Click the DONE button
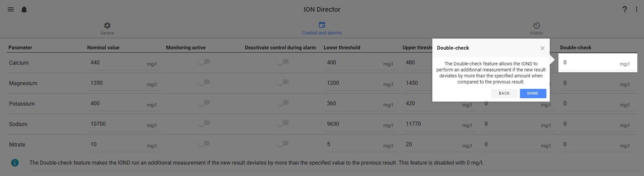 (x=533, y=94)
